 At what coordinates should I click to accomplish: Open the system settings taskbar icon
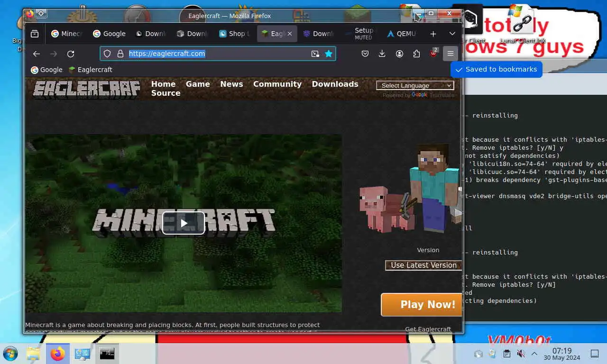[83, 354]
